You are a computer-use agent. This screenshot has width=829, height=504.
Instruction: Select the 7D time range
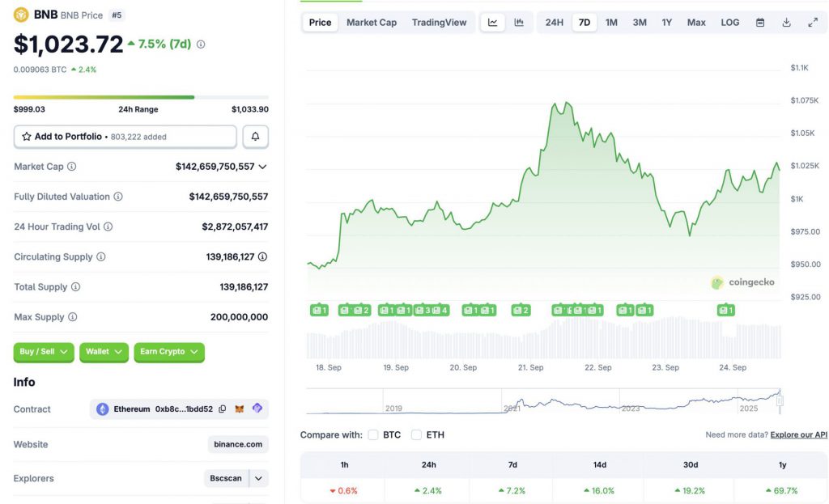(x=585, y=22)
